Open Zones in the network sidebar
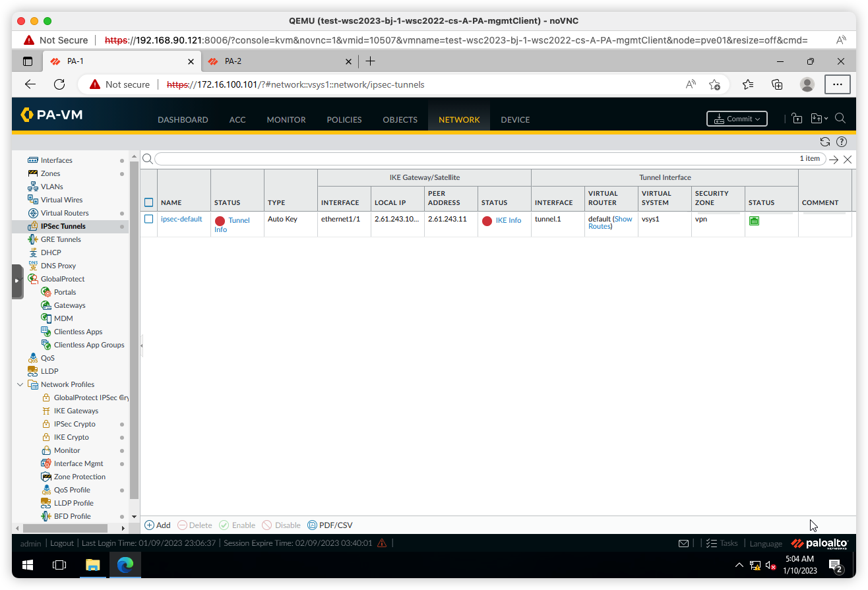The height and width of the screenshot is (590, 868). [x=50, y=173]
